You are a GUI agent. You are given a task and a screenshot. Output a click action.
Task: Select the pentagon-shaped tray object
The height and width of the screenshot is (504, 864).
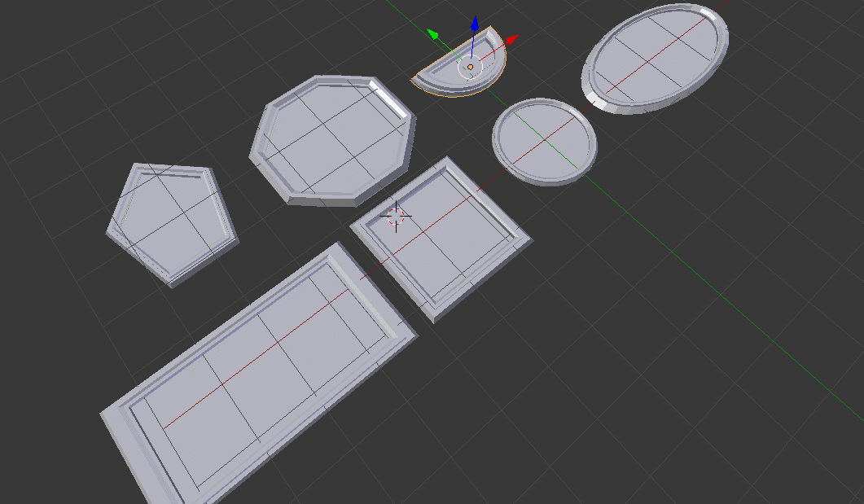[x=172, y=224]
